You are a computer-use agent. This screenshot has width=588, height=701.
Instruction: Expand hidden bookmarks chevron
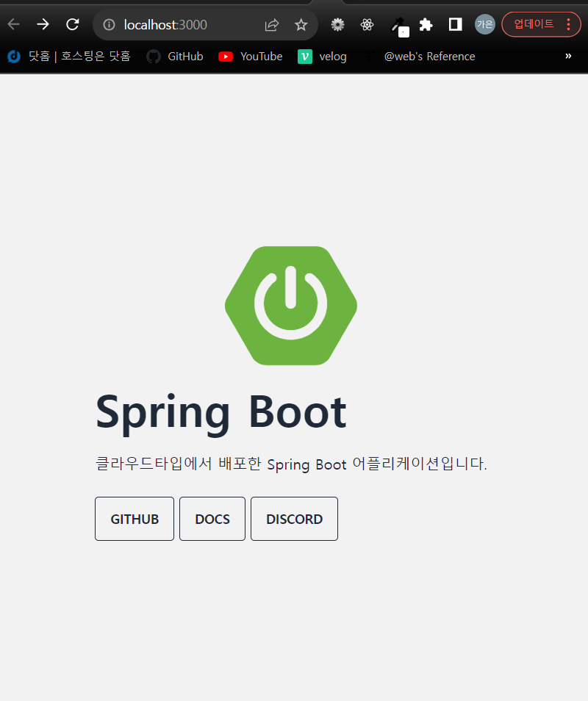pos(568,56)
